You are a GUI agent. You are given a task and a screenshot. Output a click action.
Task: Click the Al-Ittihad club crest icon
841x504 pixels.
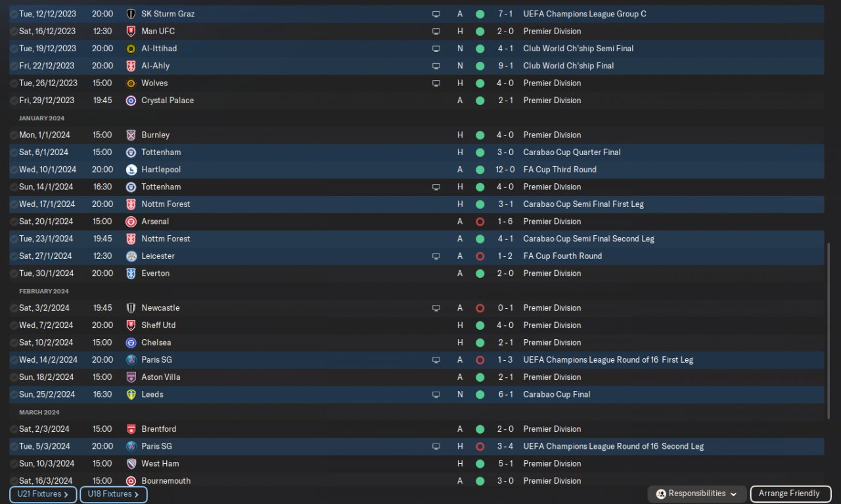(x=131, y=49)
